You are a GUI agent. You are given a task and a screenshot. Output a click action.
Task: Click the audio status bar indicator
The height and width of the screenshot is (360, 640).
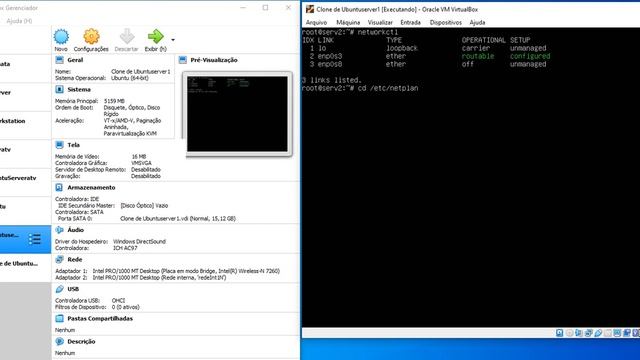579,333
